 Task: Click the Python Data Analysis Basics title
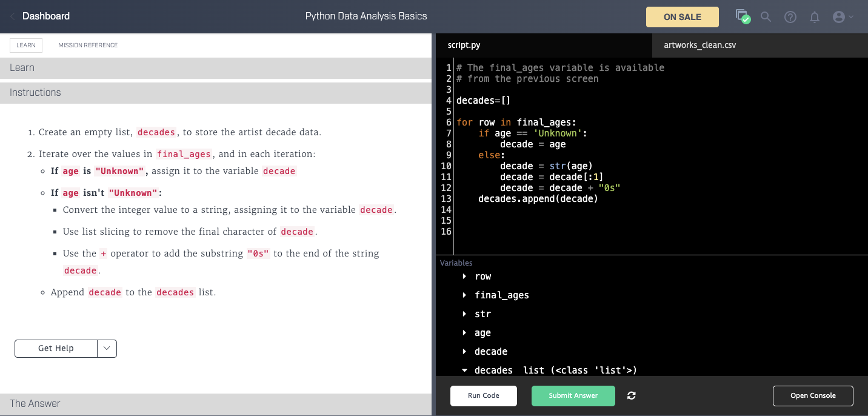(x=366, y=16)
